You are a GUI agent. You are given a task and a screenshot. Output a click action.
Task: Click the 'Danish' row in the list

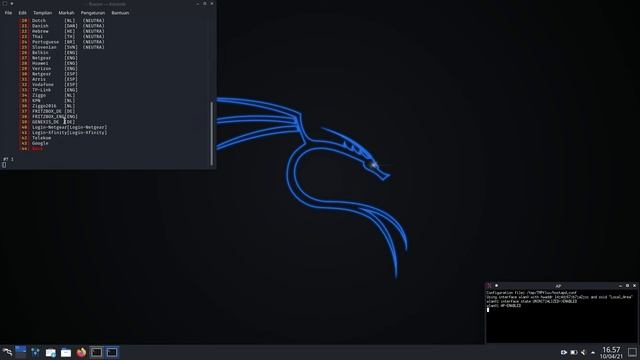(62, 26)
